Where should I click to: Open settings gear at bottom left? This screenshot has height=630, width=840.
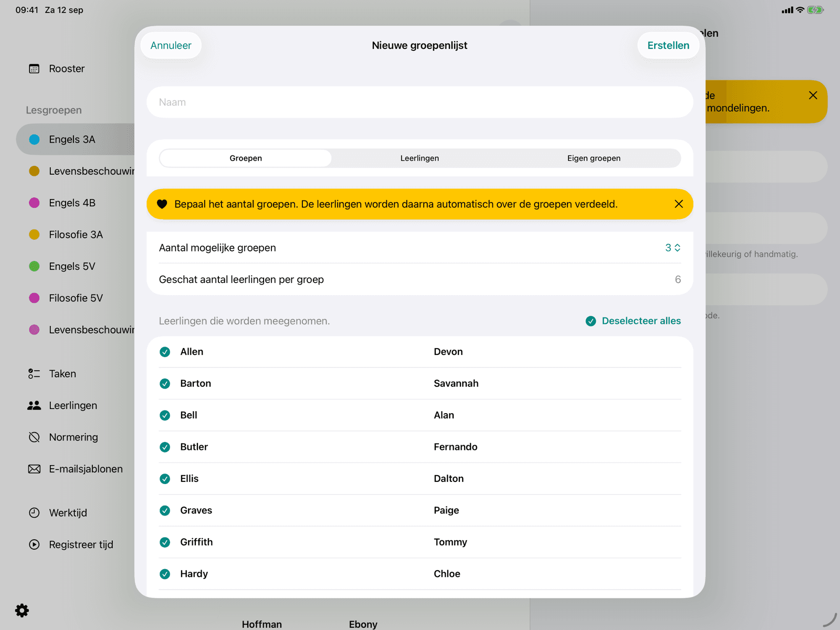click(x=22, y=611)
